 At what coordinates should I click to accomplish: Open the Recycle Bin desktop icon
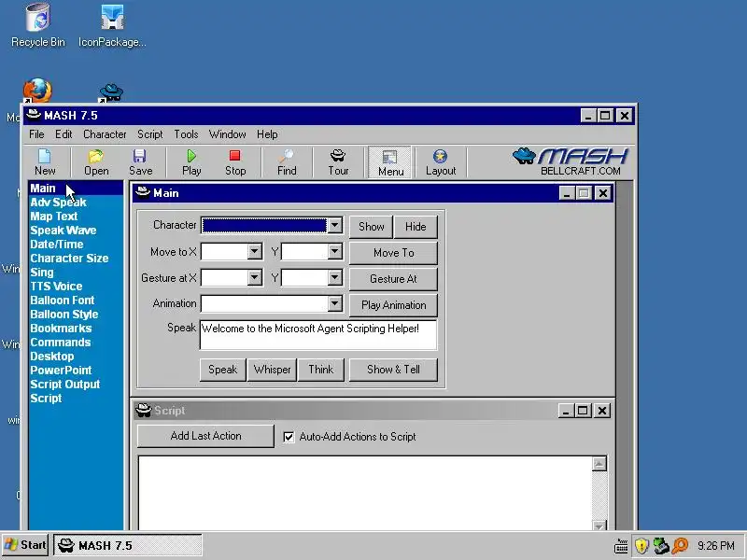pos(37,25)
